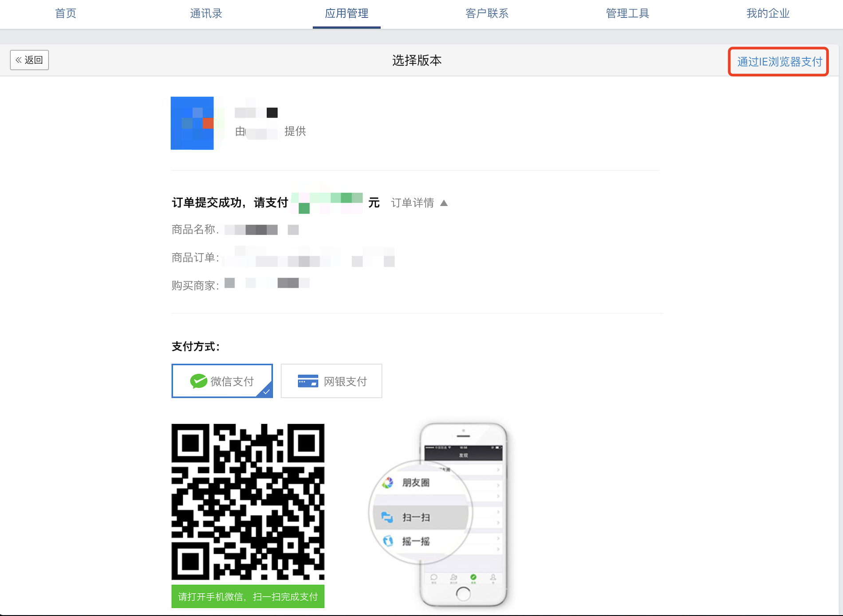Collapse the 订单详情 triangle arrow
This screenshot has height=616, width=843.
coord(444,203)
